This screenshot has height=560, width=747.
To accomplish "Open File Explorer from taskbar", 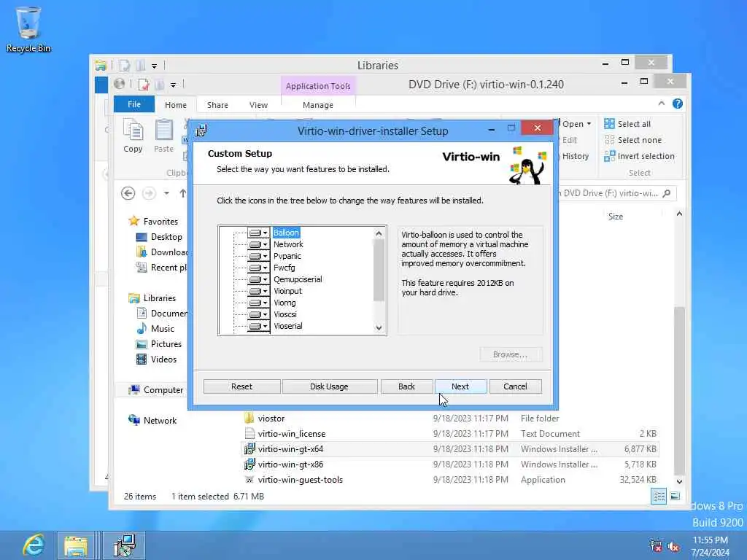I will click(x=76, y=545).
